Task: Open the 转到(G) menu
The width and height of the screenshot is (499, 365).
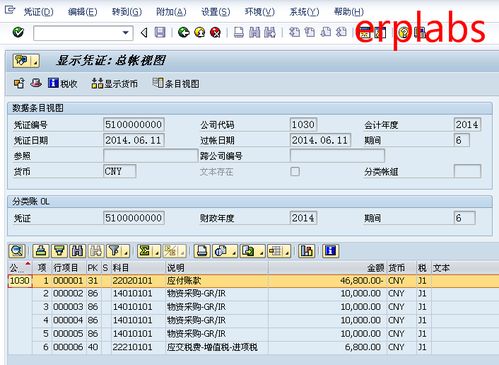Action: (127, 12)
